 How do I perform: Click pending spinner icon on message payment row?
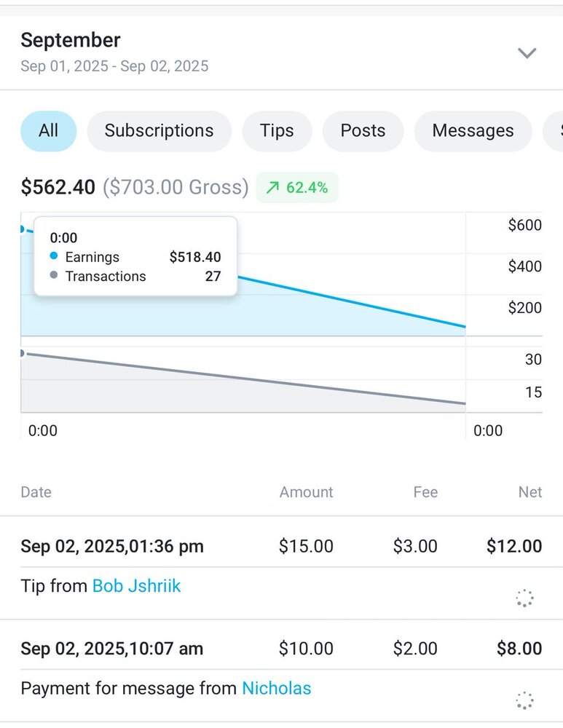point(524,700)
